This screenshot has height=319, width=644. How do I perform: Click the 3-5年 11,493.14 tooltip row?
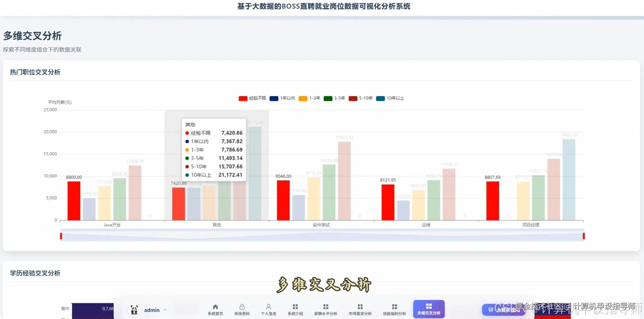[x=214, y=158]
